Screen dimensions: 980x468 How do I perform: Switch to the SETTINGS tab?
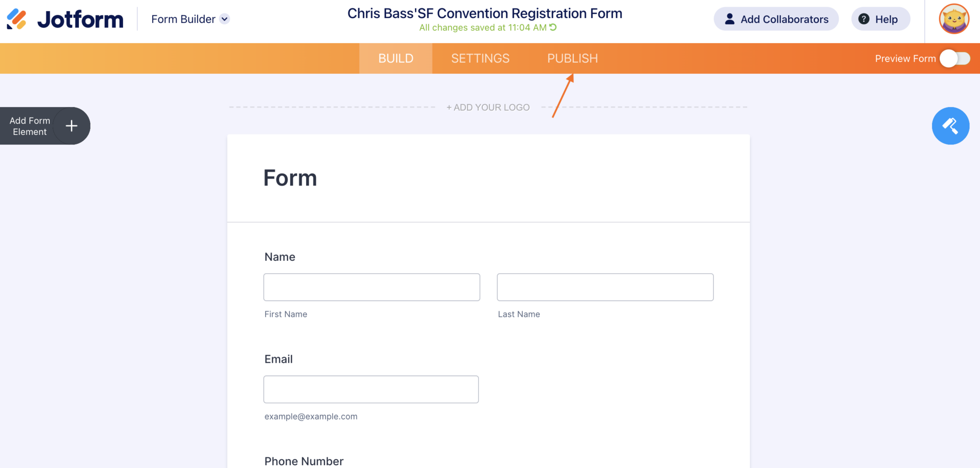click(480, 58)
